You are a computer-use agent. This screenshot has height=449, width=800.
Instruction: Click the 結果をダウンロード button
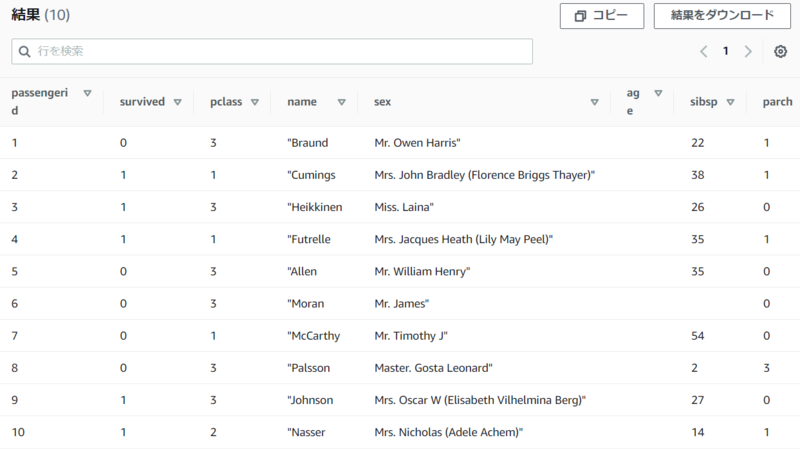pos(722,16)
